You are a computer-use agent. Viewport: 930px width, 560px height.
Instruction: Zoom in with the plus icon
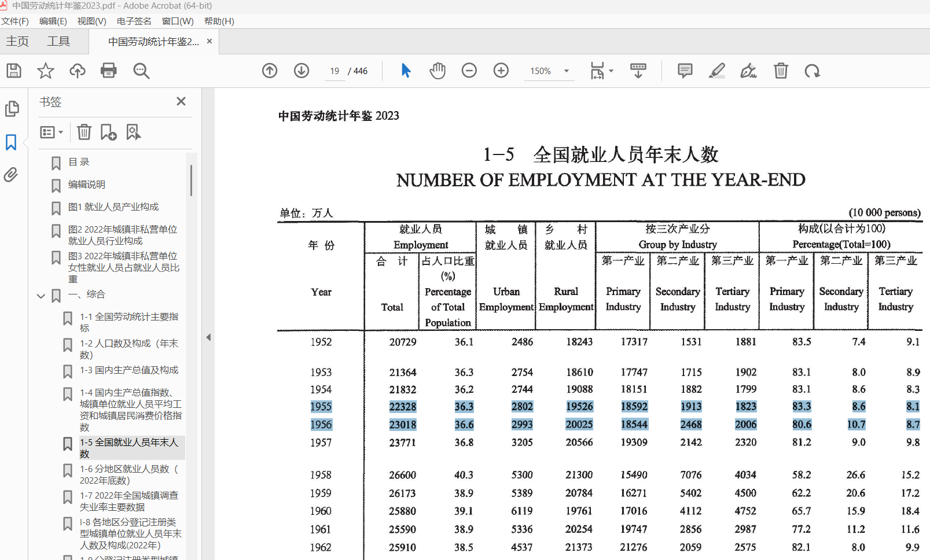pyautogui.click(x=501, y=71)
